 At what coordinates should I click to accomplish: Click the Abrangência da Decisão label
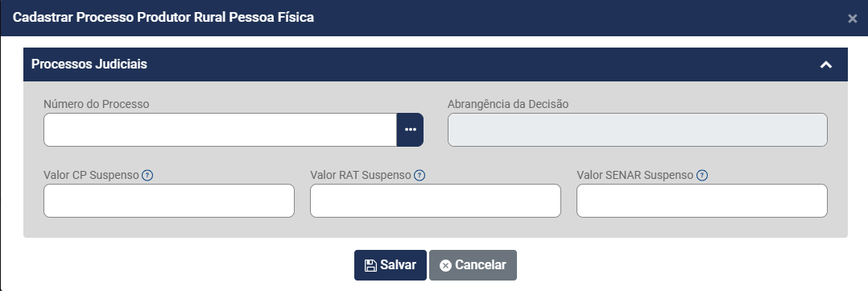(507, 104)
